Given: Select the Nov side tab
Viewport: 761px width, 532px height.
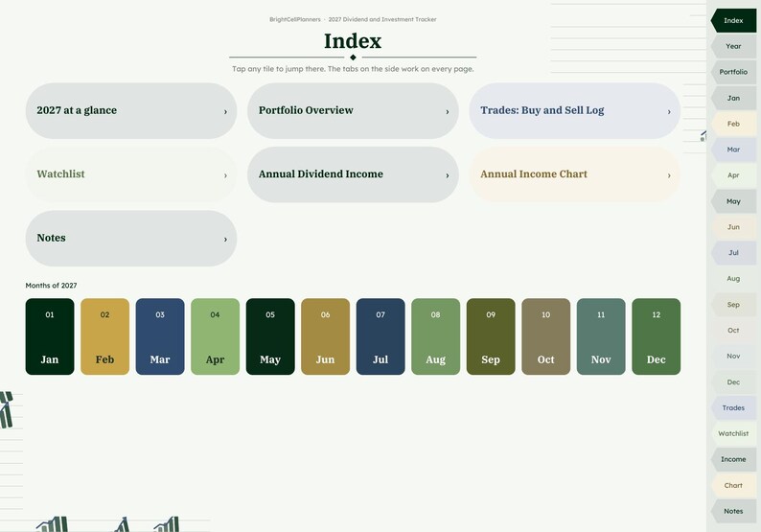Looking at the screenshot, I should 733,357.
